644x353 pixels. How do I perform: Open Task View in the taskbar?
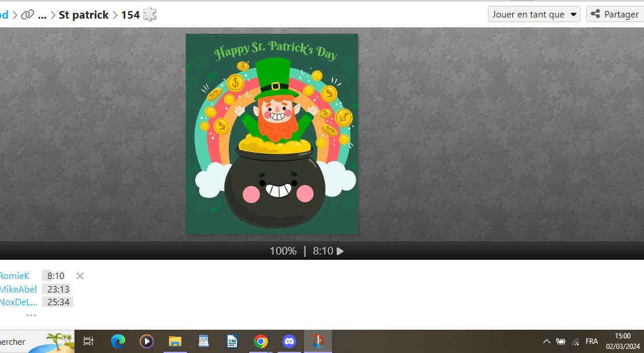pyautogui.click(x=89, y=341)
